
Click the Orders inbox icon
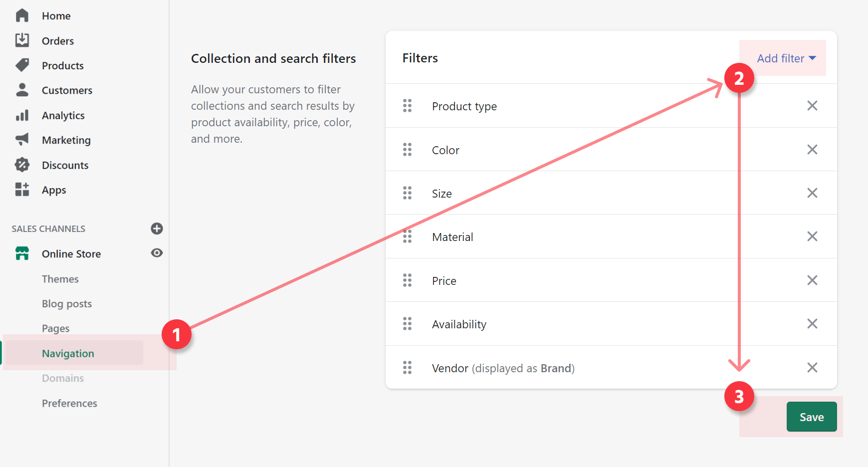[22, 40]
